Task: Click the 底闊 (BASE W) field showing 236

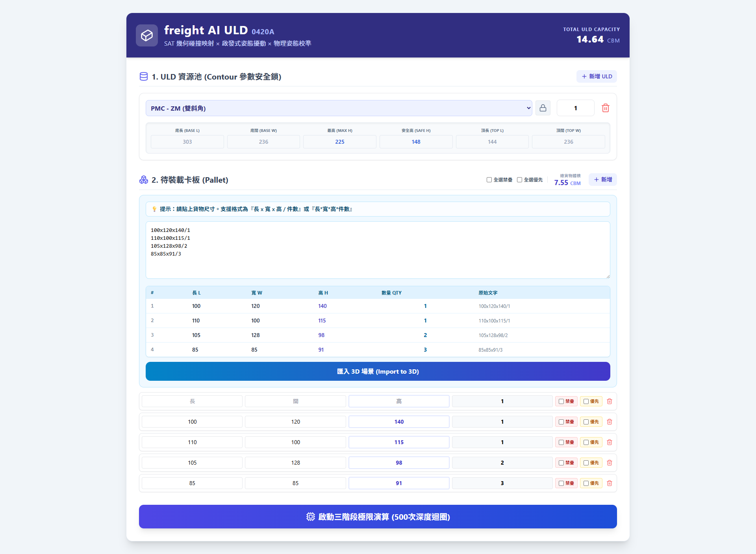Action: pos(263,142)
